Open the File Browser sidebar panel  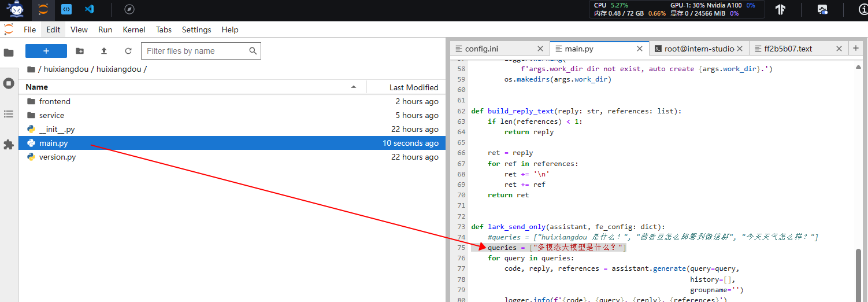tap(9, 53)
